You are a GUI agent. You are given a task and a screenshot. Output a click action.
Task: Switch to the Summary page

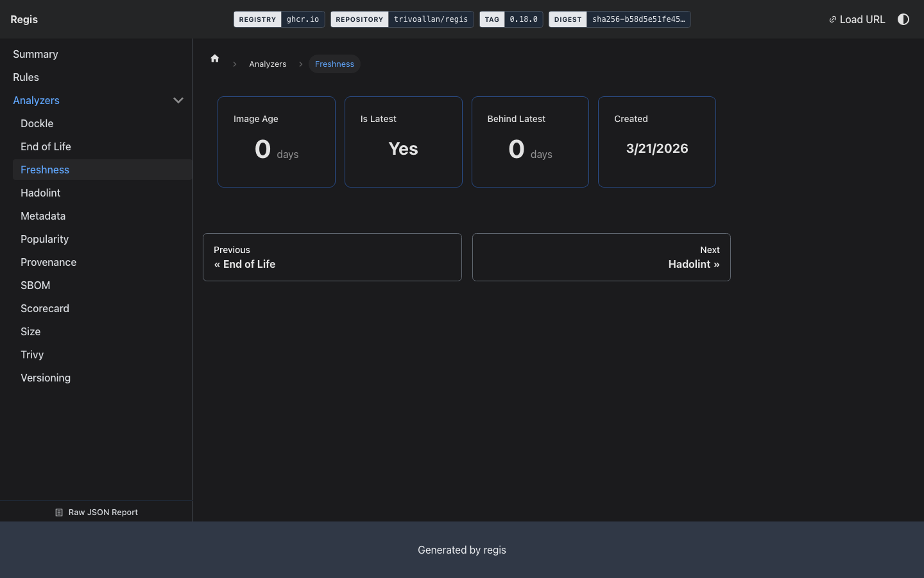pyautogui.click(x=35, y=54)
